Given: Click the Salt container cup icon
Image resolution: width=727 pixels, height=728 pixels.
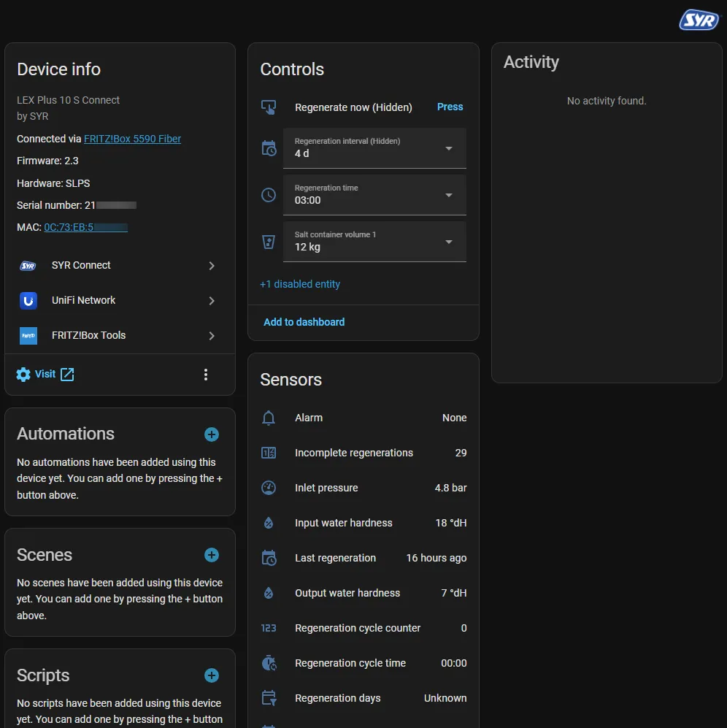Looking at the screenshot, I should coord(269,242).
